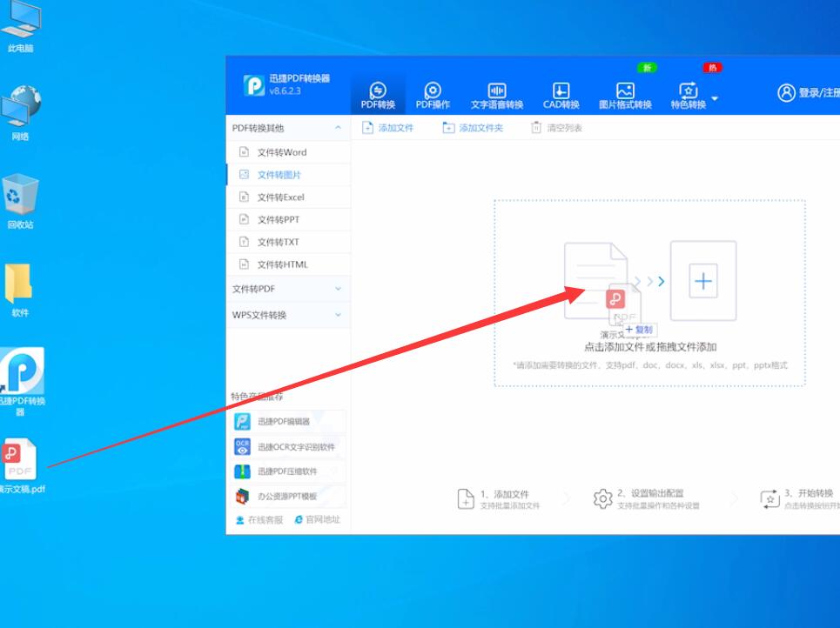This screenshot has height=628, width=840.
Task: Click the plus add-file box
Action: 703,281
